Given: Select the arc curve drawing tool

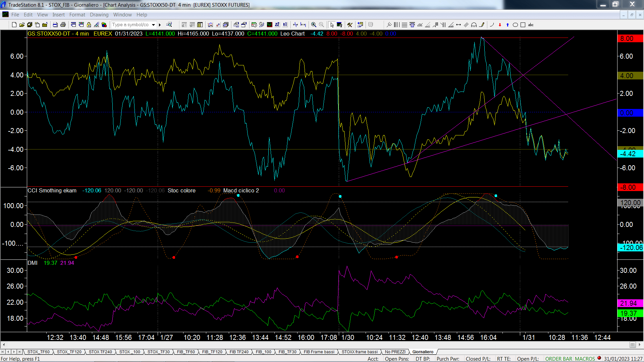Looking at the screenshot, I should click(492, 25).
